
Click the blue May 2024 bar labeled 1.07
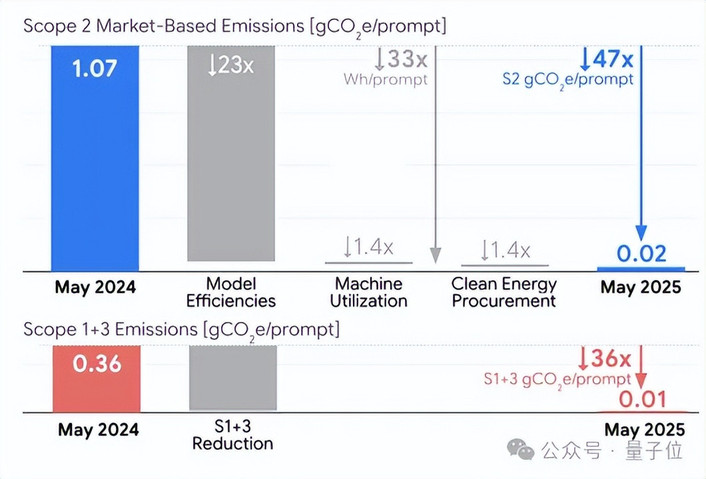click(x=95, y=158)
